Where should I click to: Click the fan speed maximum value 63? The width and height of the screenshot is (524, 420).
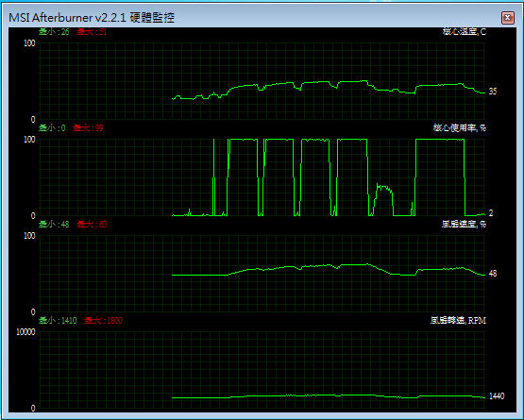(103, 225)
